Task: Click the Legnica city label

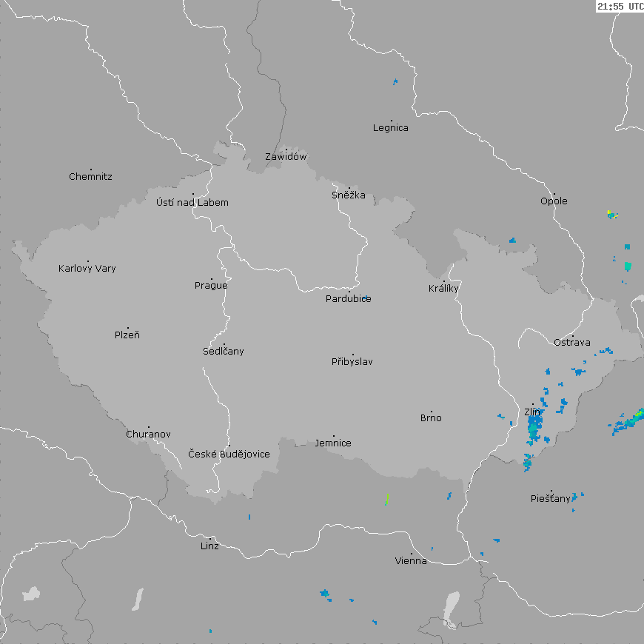Action: [391, 128]
